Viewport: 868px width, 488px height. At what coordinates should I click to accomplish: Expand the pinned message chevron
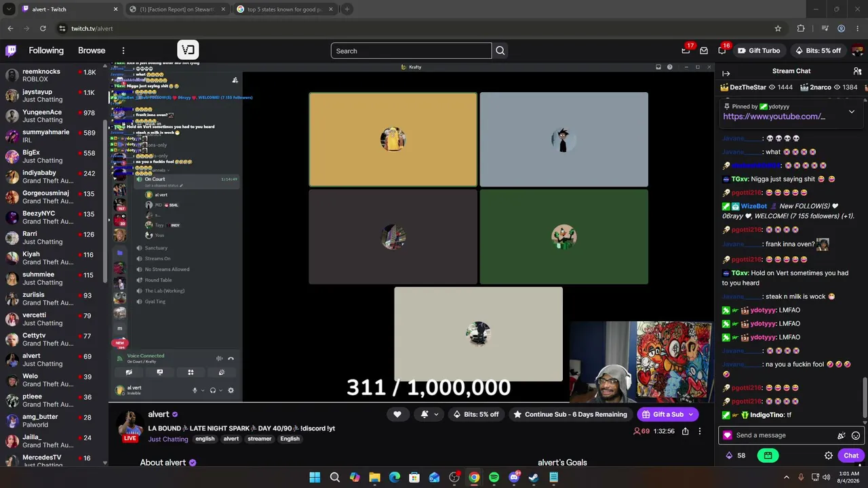pyautogui.click(x=852, y=112)
